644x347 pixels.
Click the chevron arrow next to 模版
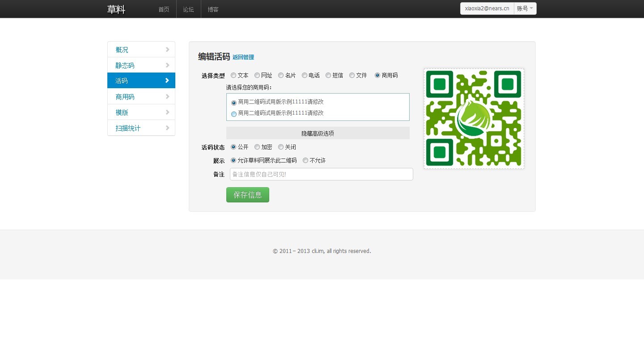(x=167, y=112)
